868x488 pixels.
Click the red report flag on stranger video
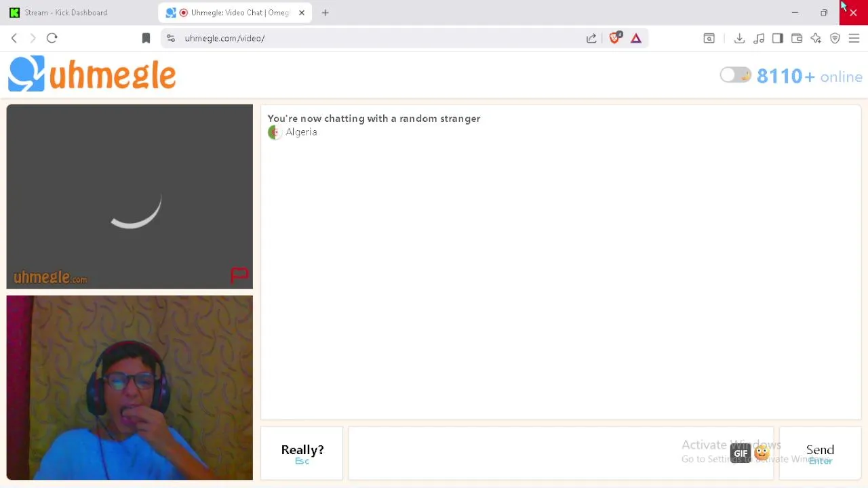[239, 275]
